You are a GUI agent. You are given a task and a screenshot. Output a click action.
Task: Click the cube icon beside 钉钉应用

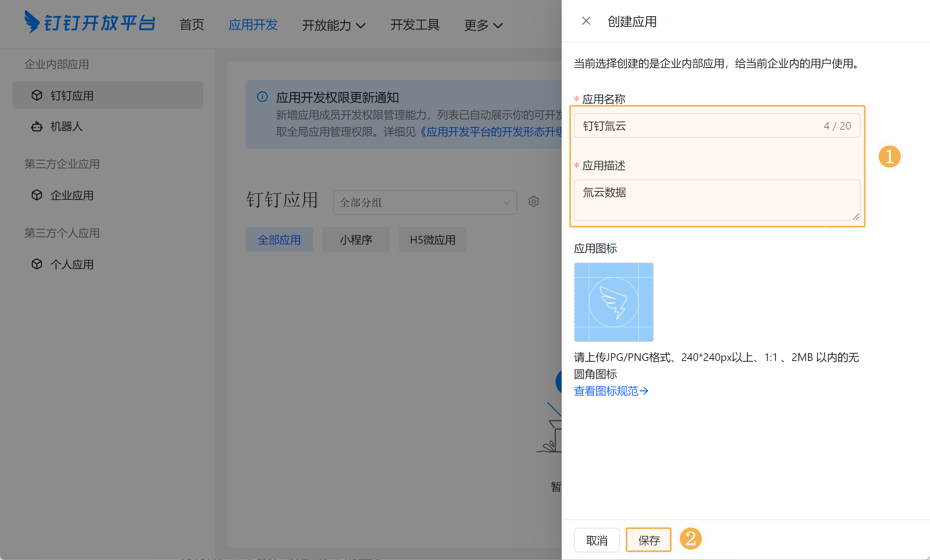37,95
